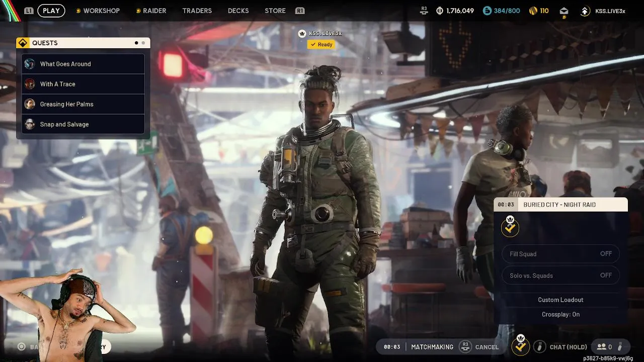Toggle the Crossplay: On setting

(560, 314)
